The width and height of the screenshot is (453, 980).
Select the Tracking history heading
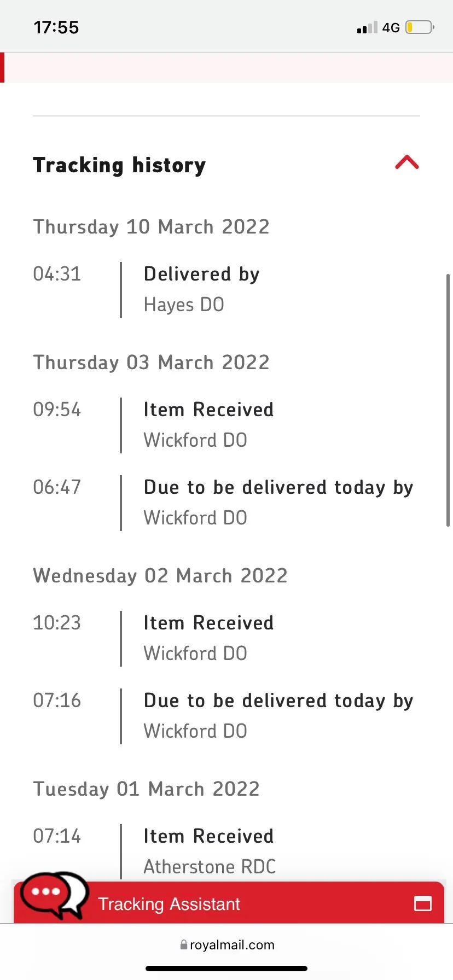(x=119, y=165)
